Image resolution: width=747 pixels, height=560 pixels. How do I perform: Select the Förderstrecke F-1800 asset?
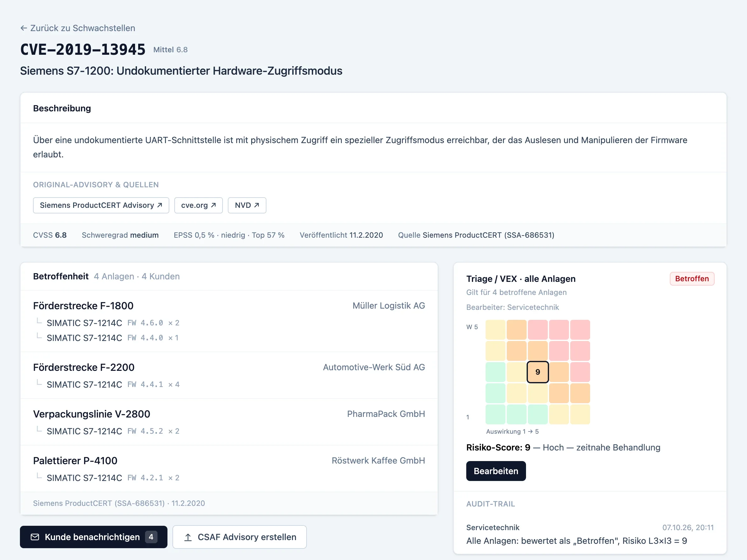(x=83, y=306)
